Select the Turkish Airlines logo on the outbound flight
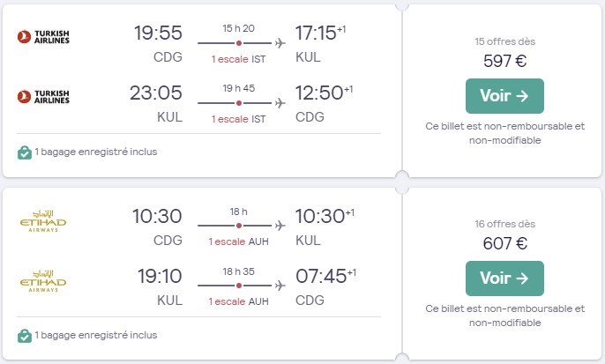This screenshot has width=605, height=364. pyautogui.click(x=43, y=37)
